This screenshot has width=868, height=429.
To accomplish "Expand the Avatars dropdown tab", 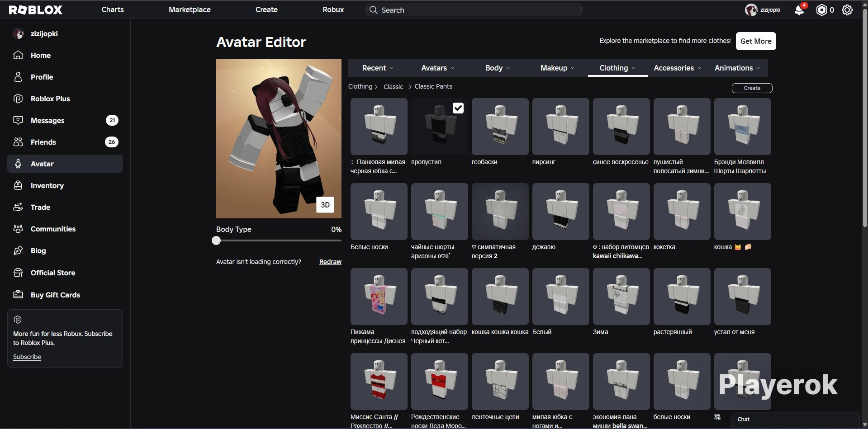I will click(438, 68).
